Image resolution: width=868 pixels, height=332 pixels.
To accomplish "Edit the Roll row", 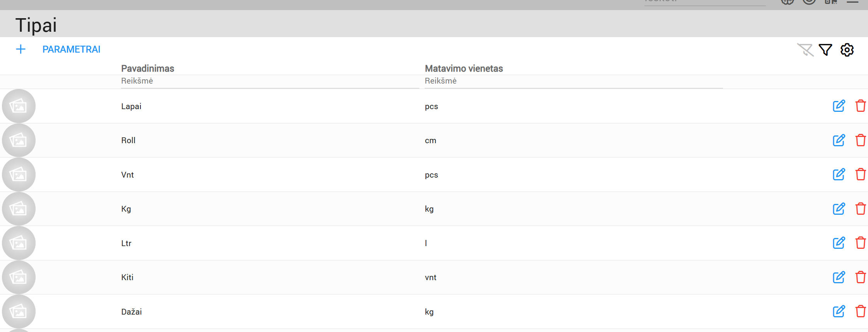I will point(839,140).
